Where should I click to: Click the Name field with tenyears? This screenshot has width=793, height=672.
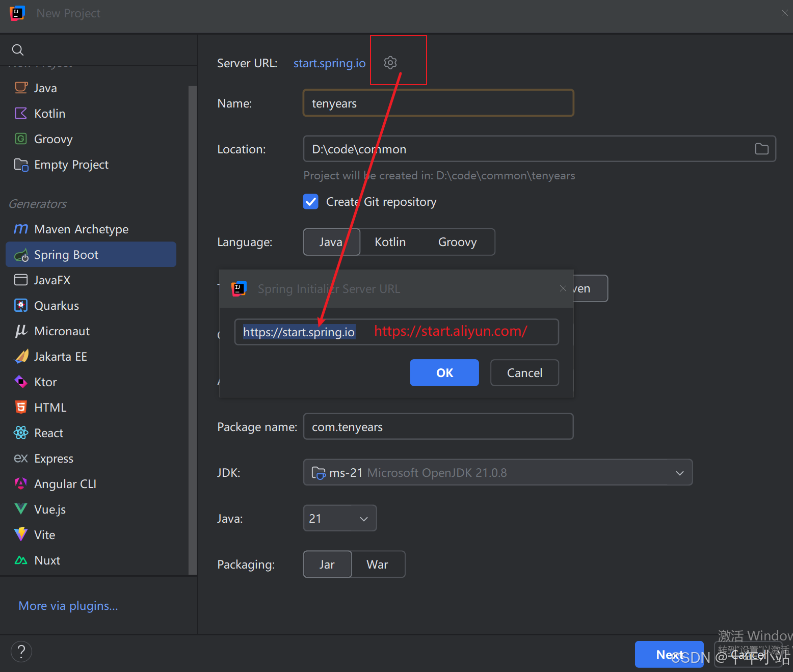[x=438, y=103]
